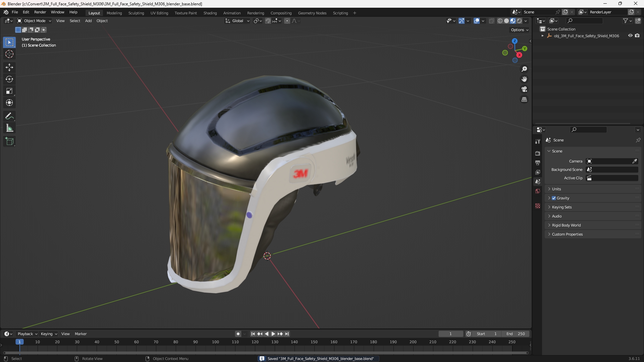This screenshot has height=362, width=644.
Task: Select the Add Cube tool
Action: pos(9,141)
